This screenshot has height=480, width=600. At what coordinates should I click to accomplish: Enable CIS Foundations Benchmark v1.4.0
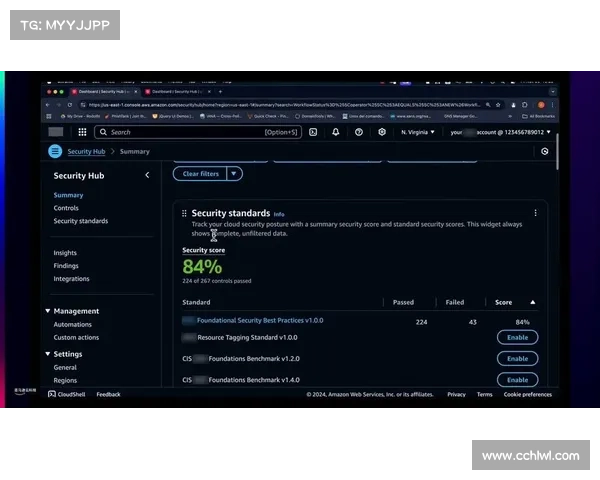[x=517, y=380]
